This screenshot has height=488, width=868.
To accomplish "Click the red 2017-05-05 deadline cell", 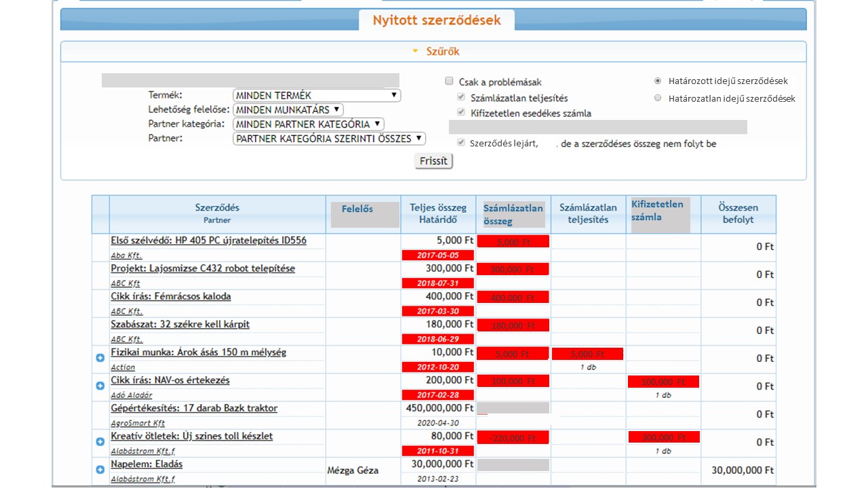I will tap(437, 256).
